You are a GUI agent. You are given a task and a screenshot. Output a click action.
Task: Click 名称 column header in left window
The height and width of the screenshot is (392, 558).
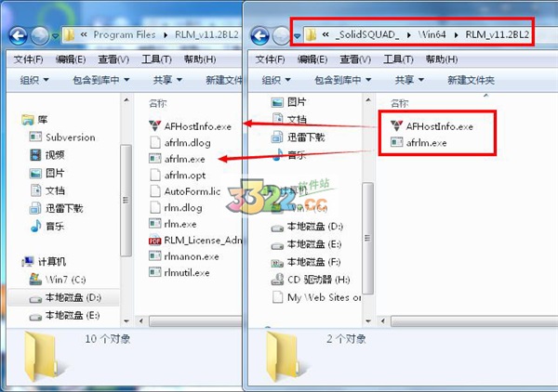[x=158, y=103]
